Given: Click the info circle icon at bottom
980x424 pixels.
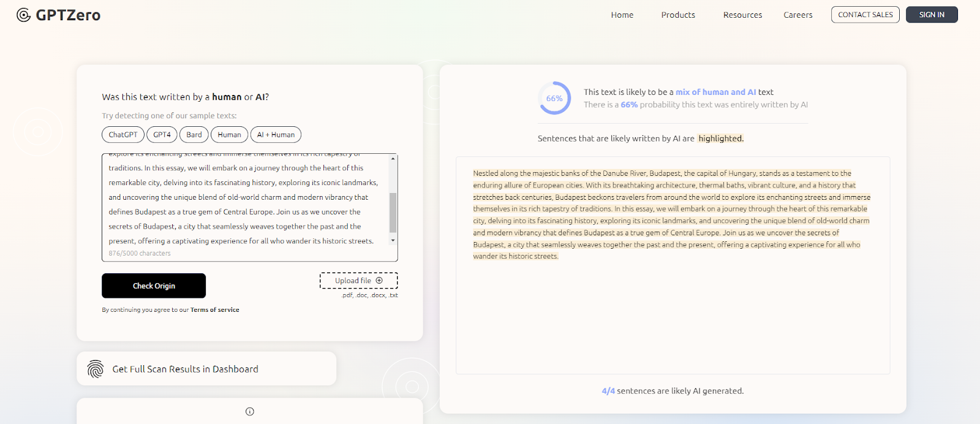Looking at the screenshot, I should click(250, 412).
